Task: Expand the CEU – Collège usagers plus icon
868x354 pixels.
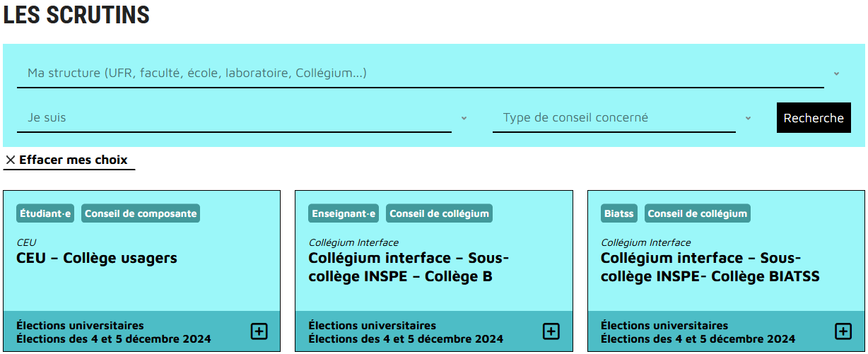Action: [259, 331]
